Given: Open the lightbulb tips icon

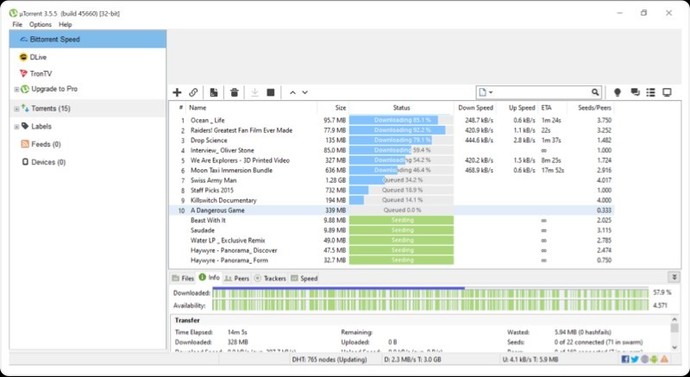Looking at the screenshot, I should 617,92.
